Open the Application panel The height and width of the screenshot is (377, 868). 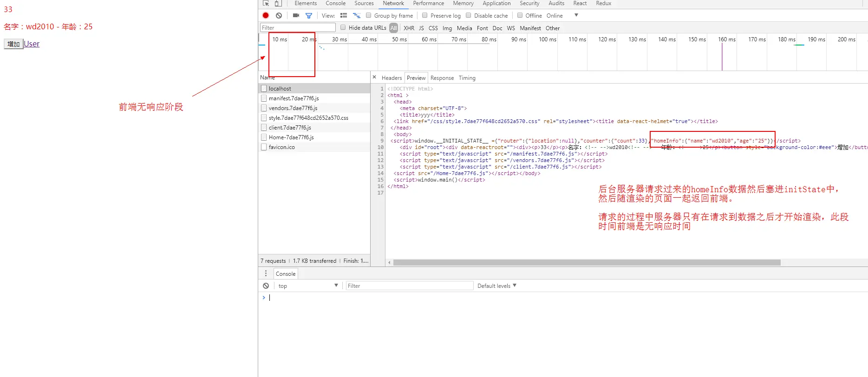coord(496,3)
